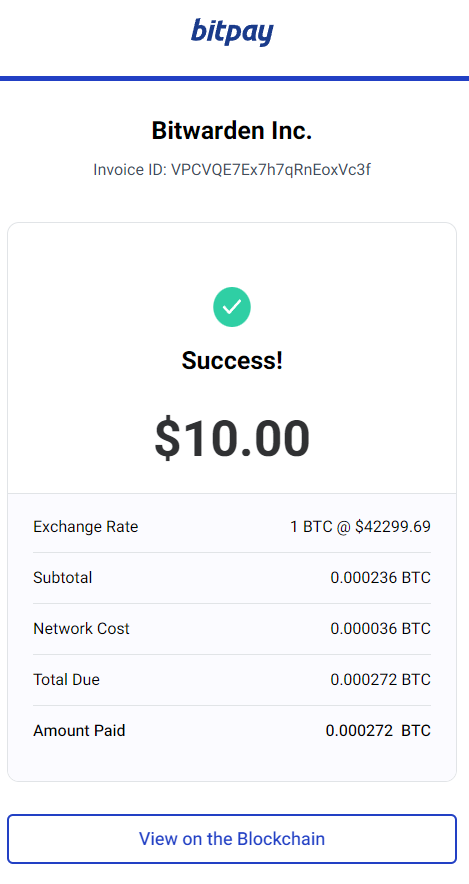Click the Exchange Rate label

click(x=86, y=527)
